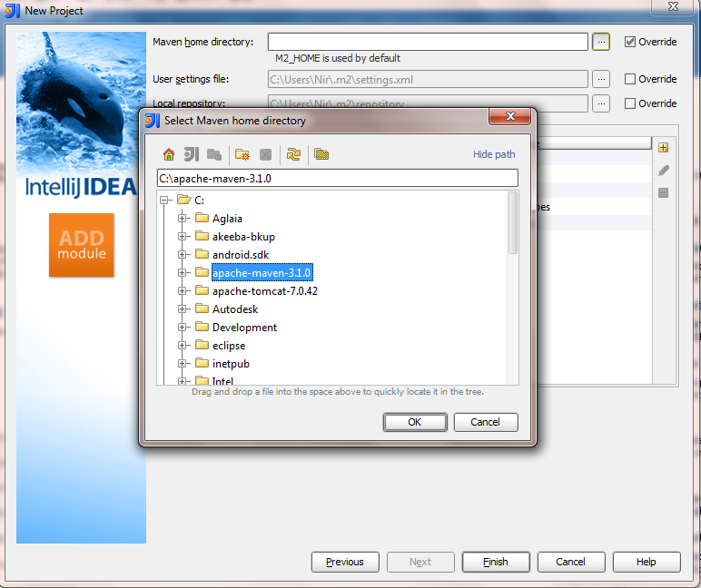
Task: Enable Override for User settings file
Action: pos(631,79)
